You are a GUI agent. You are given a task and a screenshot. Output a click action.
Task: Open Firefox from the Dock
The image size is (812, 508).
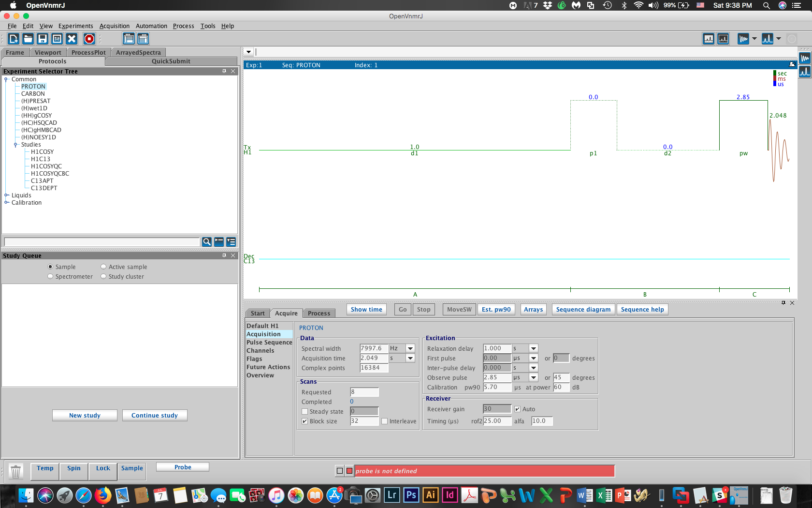pos(102,495)
